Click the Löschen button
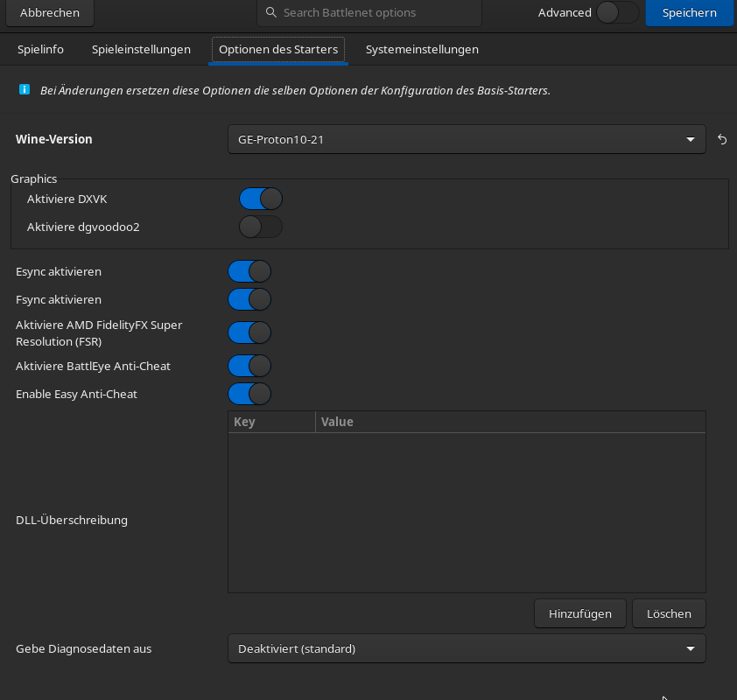 click(669, 613)
